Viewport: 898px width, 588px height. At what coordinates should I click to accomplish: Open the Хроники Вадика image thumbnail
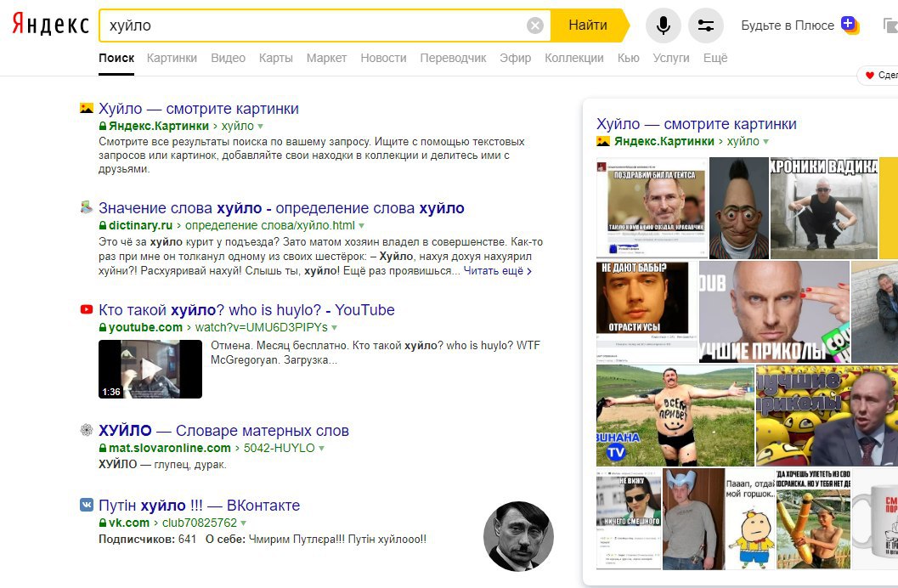823,208
